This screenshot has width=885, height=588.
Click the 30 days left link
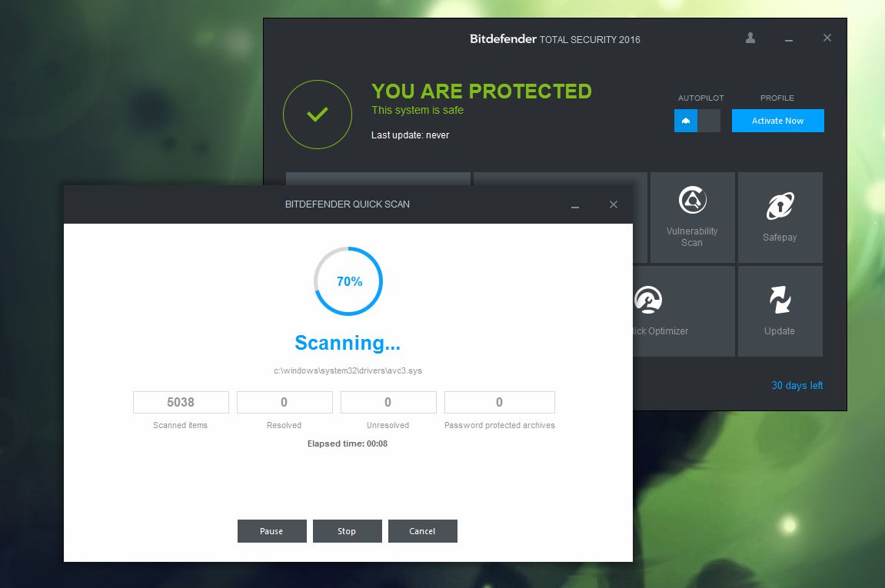point(797,385)
